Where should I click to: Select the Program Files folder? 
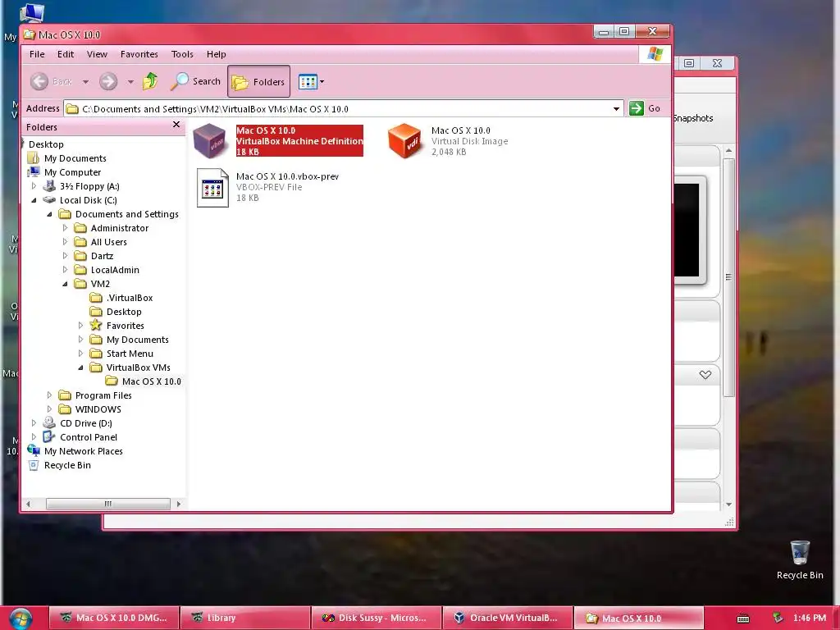tap(103, 395)
